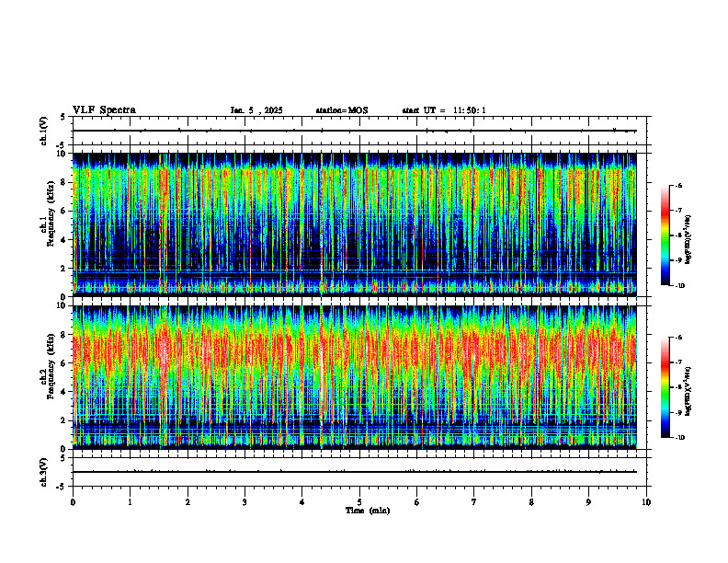Click the time axis tick label "6"

417,502
